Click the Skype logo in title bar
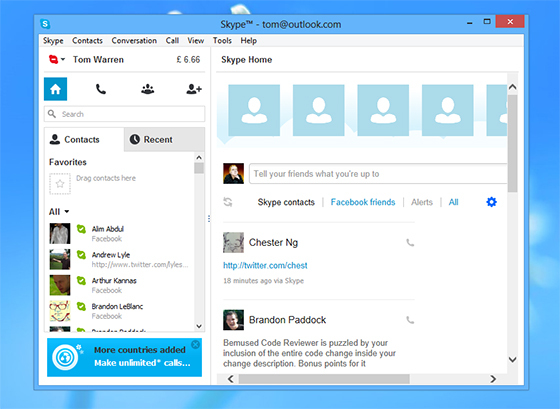This screenshot has height=409, width=560. click(x=45, y=24)
